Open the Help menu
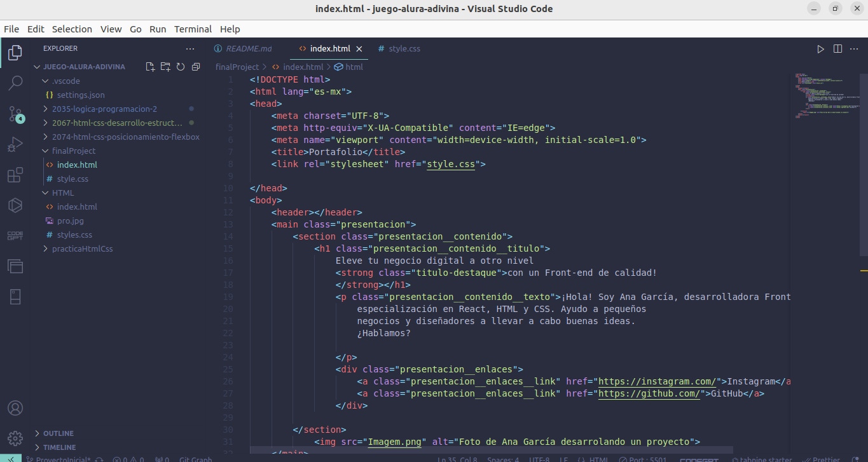The image size is (868, 462). pyautogui.click(x=230, y=29)
